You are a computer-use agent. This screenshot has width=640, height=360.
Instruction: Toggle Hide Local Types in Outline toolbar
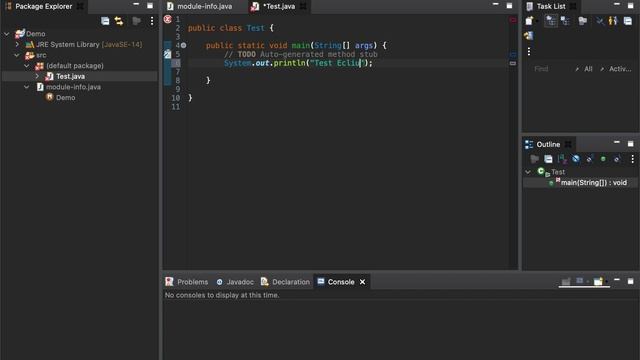click(617, 159)
